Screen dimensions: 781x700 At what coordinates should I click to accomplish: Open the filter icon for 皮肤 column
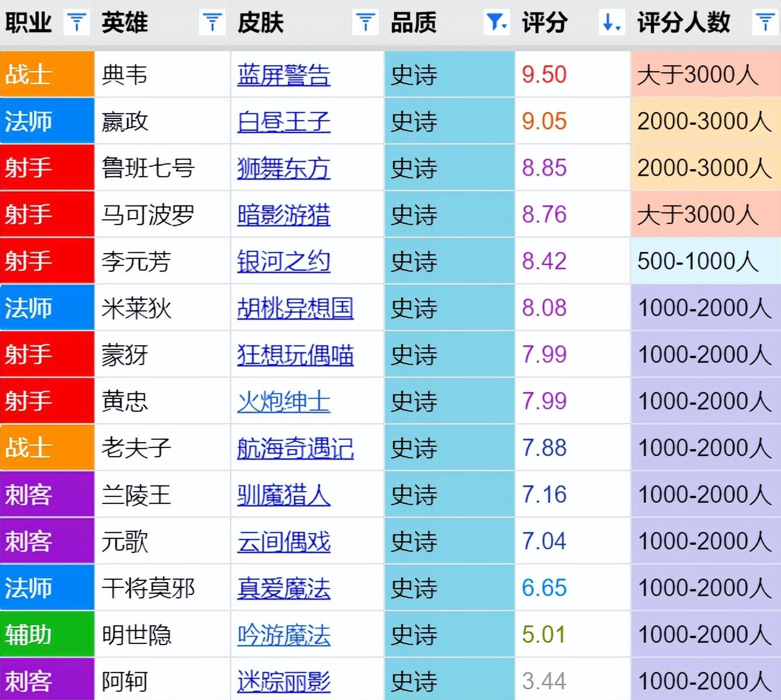click(365, 23)
